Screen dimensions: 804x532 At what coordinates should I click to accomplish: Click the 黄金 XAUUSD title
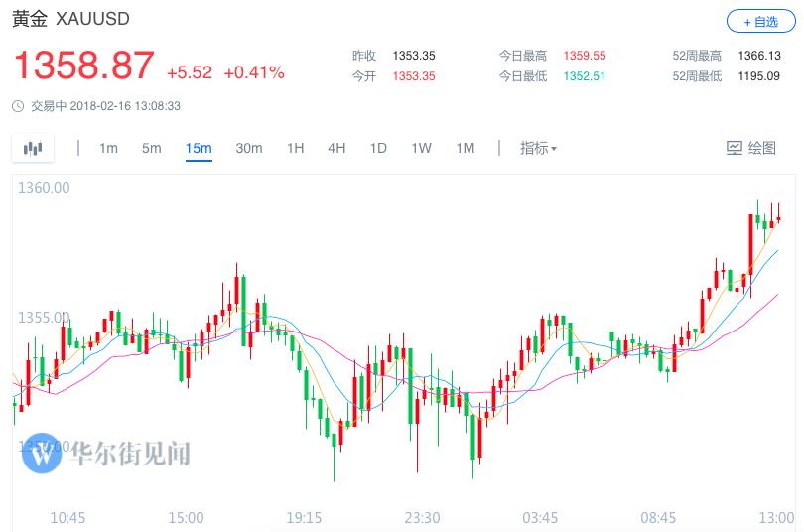tap(70, 20)
